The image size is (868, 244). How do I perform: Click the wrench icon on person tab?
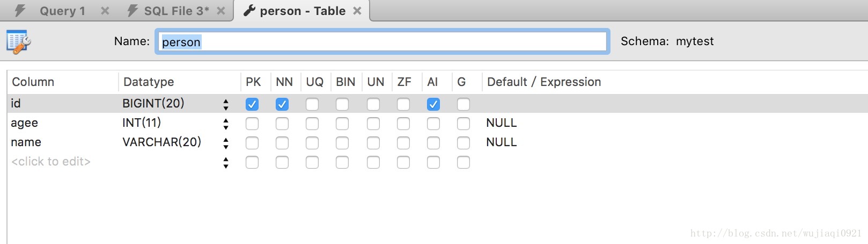coord(249,11)
